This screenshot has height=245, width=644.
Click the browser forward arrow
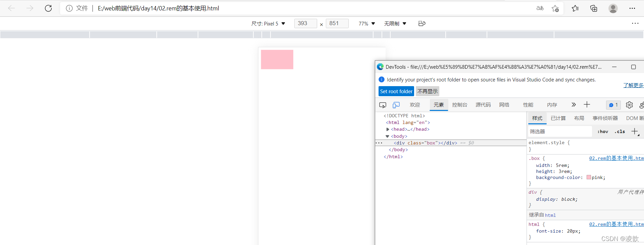30,8
